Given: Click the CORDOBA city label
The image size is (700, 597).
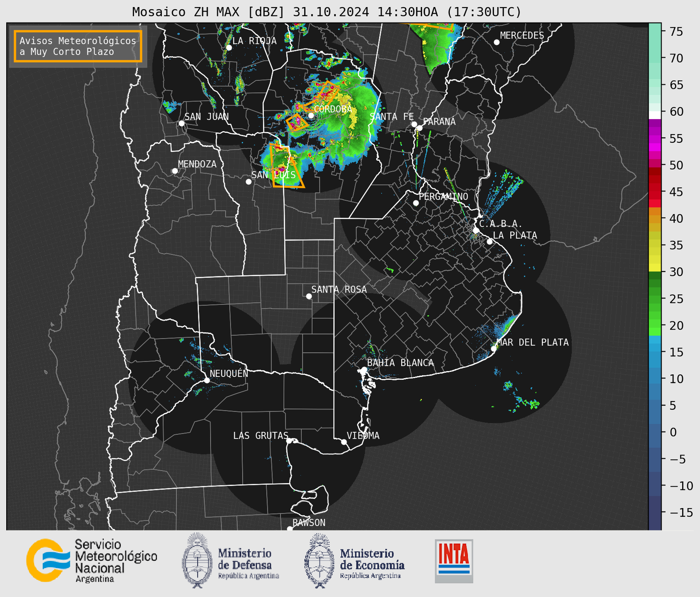Looking at the screenshot, I should [333, 109].
